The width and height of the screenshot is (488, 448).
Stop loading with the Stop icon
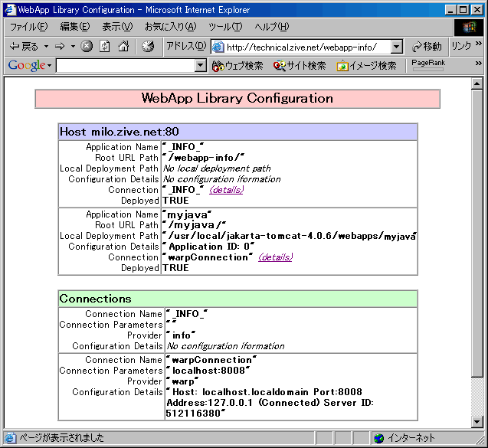coord(87,47)
